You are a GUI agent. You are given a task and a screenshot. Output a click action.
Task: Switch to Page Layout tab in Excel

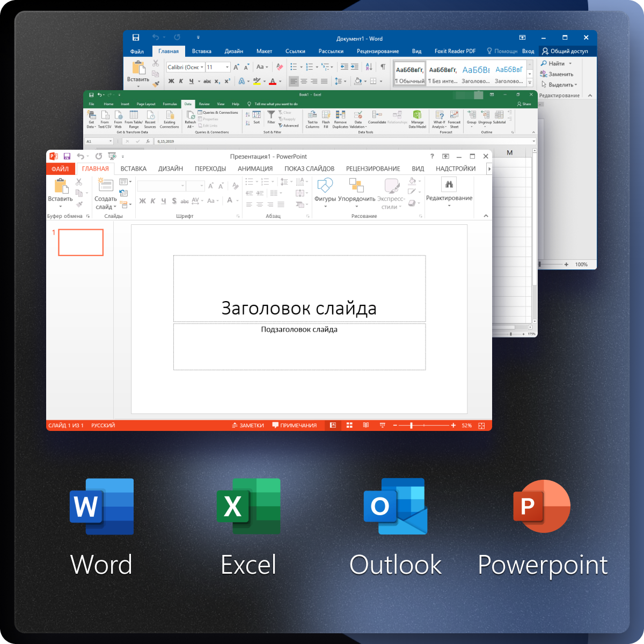pyautogui.click(x=146, y=104)
